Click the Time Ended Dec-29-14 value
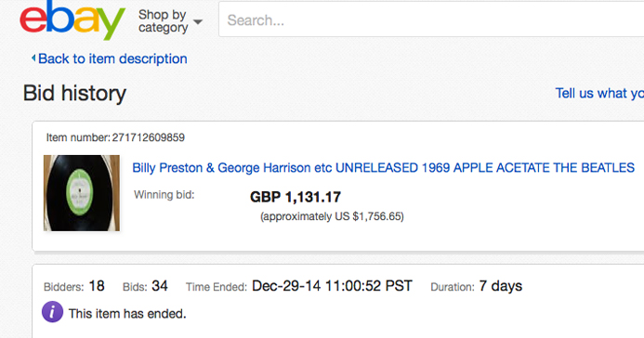This screenshot has height=338, width=644. [332, 286]
